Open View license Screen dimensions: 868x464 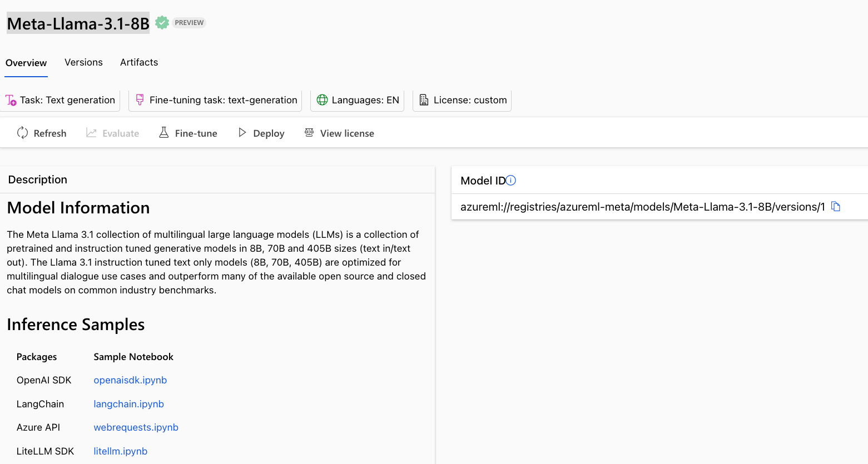[339, 133]
